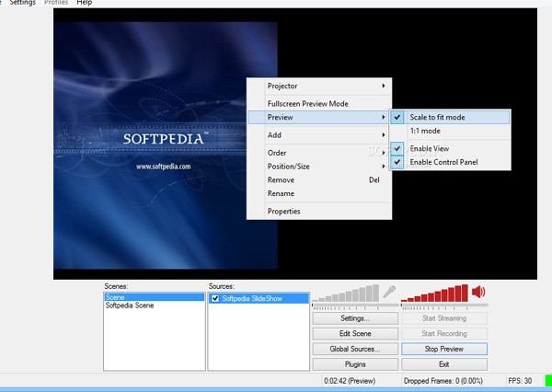Click the '0:02:42 (Preview)' status text
552x392 pixels.
[x=350, y=381]
